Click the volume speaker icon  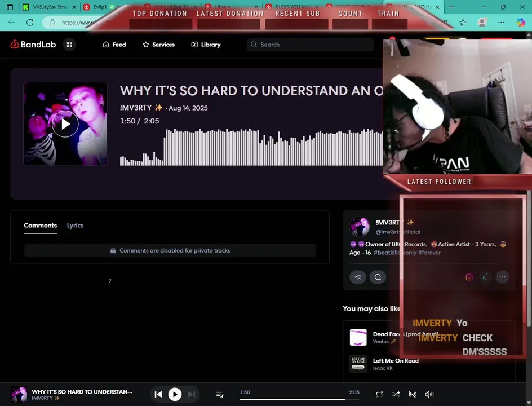429,395
